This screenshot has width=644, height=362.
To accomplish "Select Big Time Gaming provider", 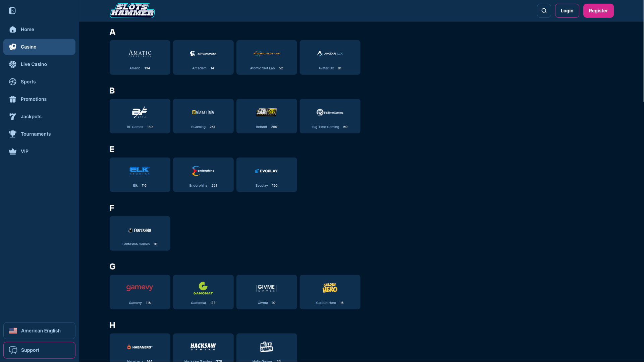I will (x=330, y=116).
